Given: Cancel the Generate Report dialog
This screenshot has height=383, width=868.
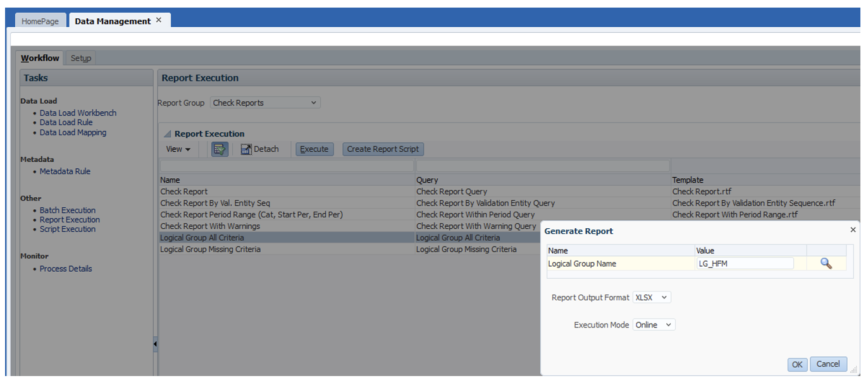Looking at the screenshot, I should (x=828, y=364).
